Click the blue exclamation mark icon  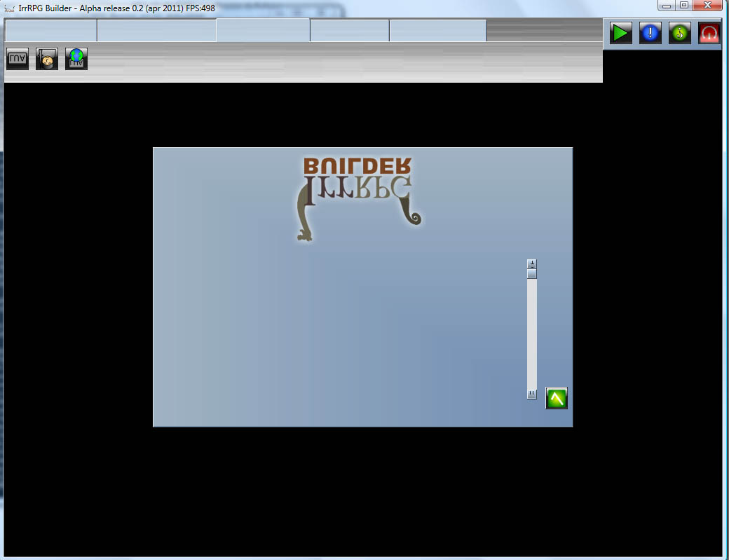(x=650, y=33)
